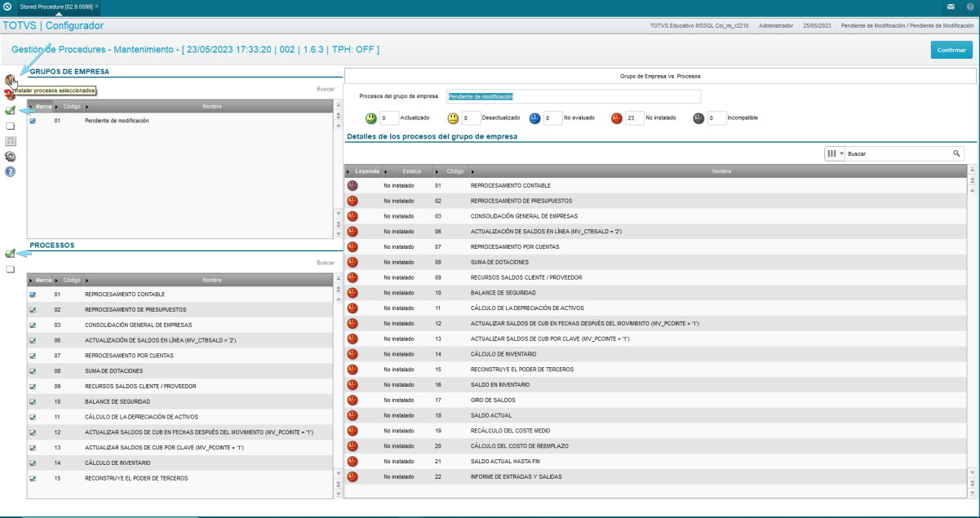Toggle checkbox for process 08 SUMA DE DOTACIONES
980x518 pixels.
(33, 370)
